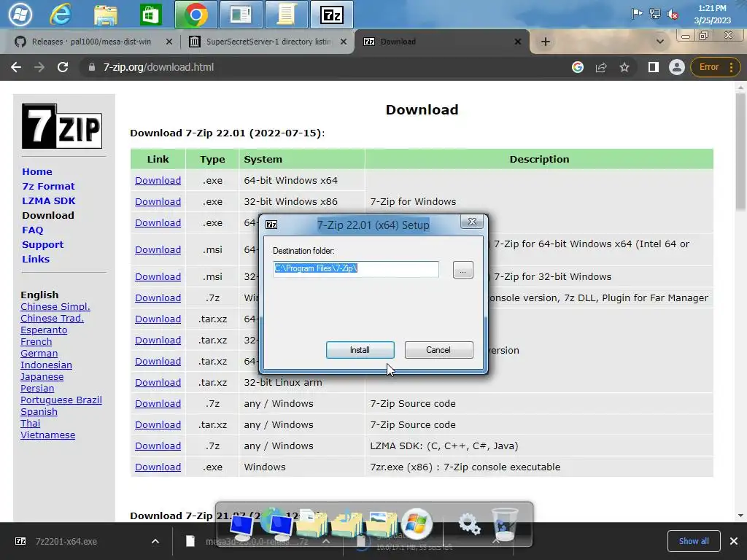Viewport: 747px width, 560px height.
Task: Switch language to Esperanto
Action: pyautogui.click(x=44, y=330)
